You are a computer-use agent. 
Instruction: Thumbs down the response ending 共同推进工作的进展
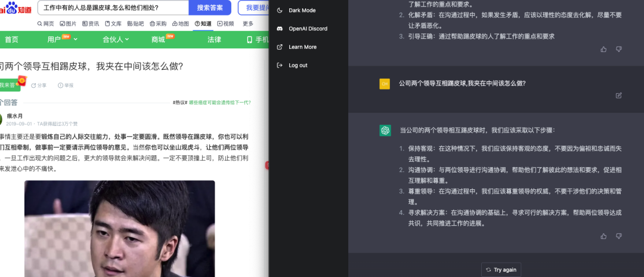coord(618,236)
